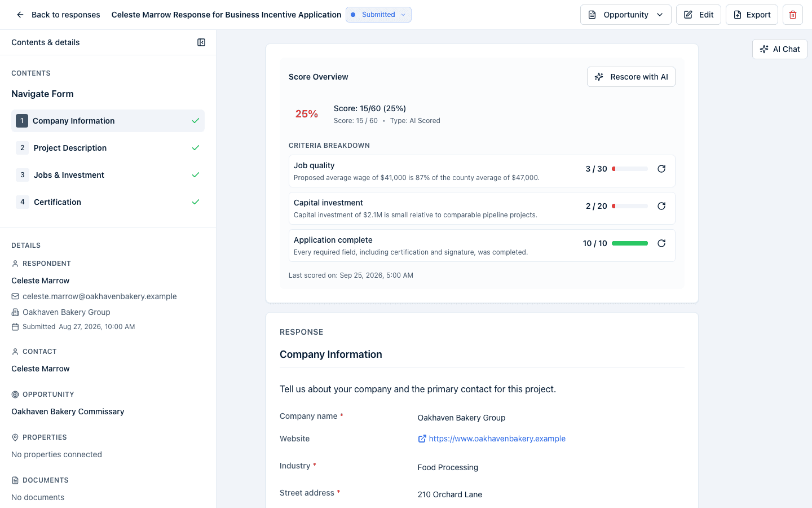Screen dimensions: 812x508
Task: Click the external link icon beside website
Action: click(422, 439)
